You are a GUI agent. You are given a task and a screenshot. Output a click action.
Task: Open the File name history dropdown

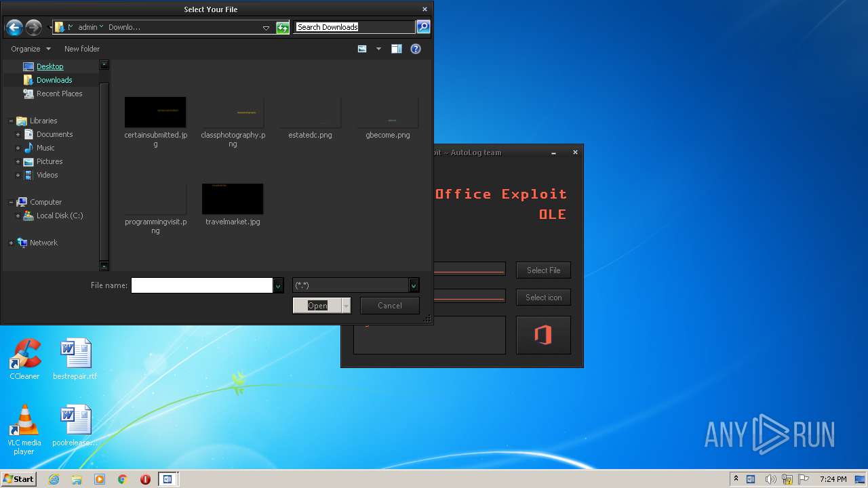click(278, 285)
